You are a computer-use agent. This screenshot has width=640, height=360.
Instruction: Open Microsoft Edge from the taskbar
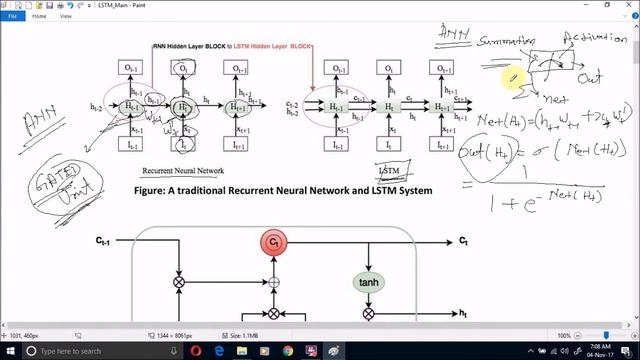(x=219, y=351)
